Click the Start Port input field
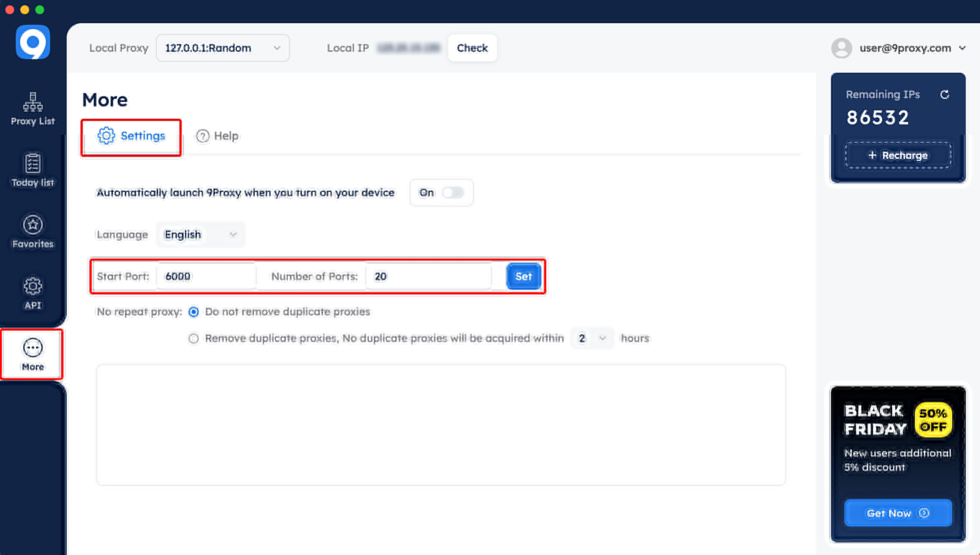 click(x=206, y=276)
